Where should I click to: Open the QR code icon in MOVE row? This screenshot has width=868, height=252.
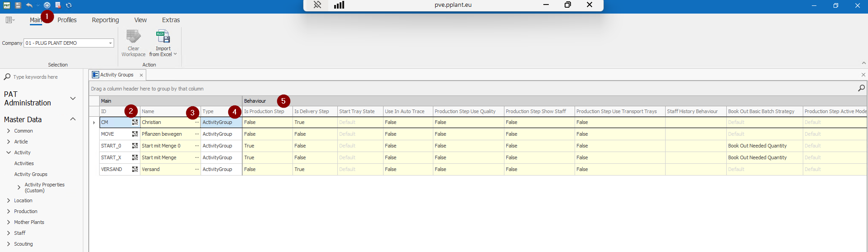(x=135, y=134)
